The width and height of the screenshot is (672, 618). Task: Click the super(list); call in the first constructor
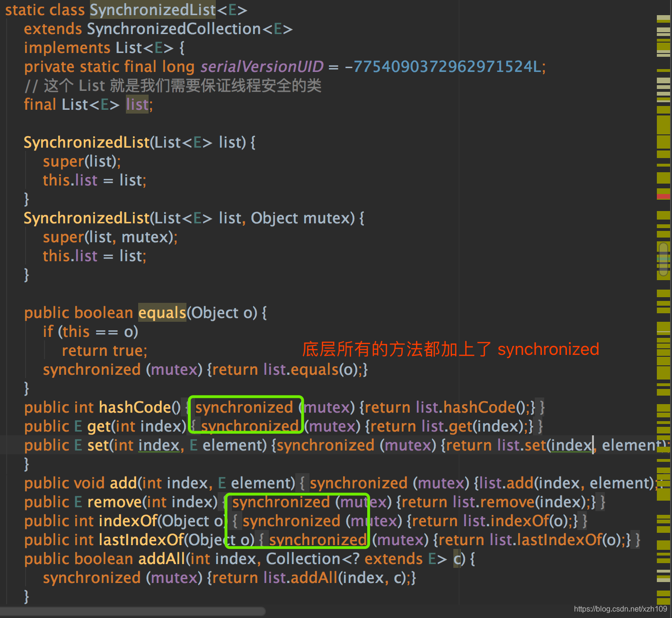(82, 161)
